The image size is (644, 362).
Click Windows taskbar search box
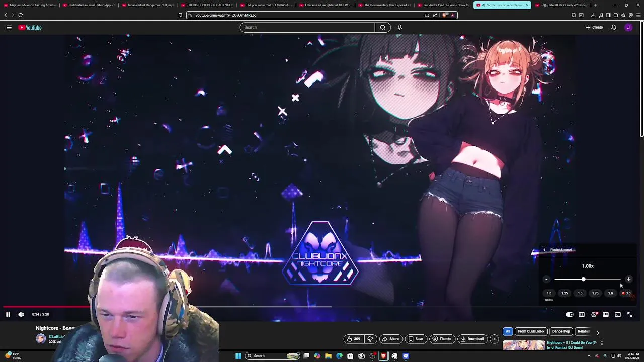click(273, 356)
